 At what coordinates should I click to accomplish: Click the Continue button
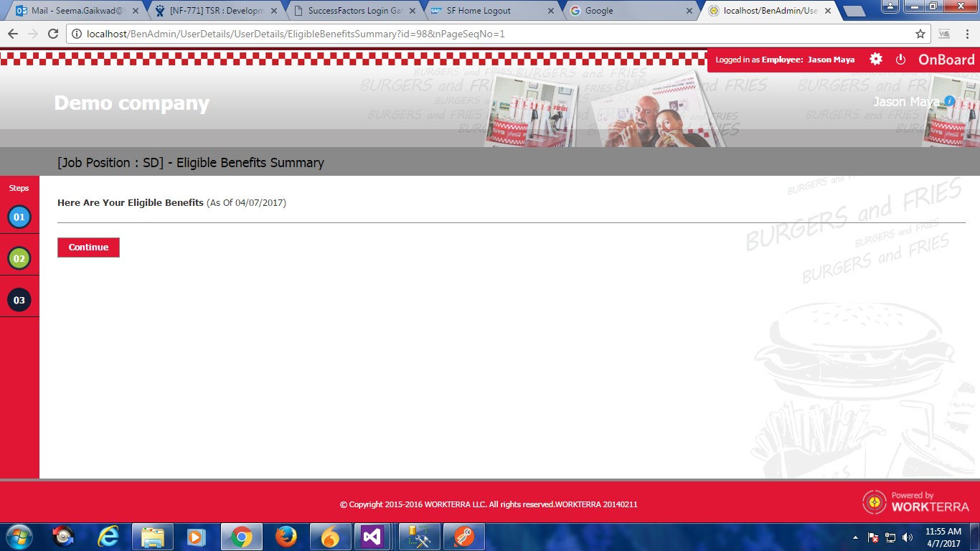88,248
